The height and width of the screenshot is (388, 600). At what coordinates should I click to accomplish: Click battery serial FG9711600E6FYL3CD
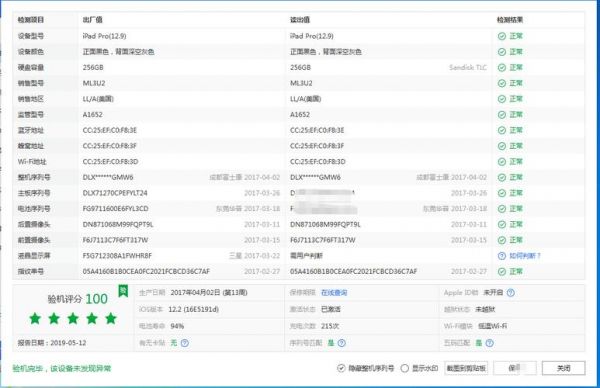115,209
